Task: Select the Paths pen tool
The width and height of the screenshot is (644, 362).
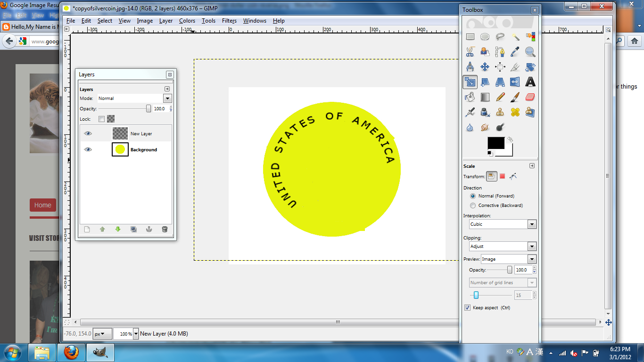Action: [500, 52]
